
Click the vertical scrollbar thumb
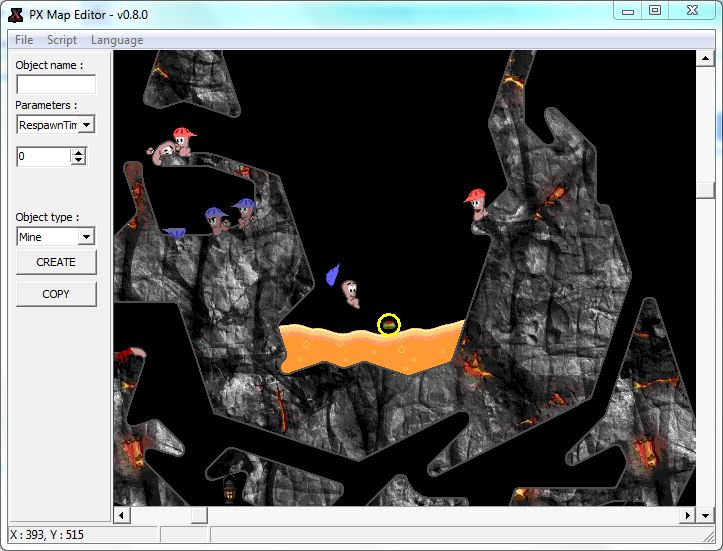pyautogui.click(x=705, y=190)
